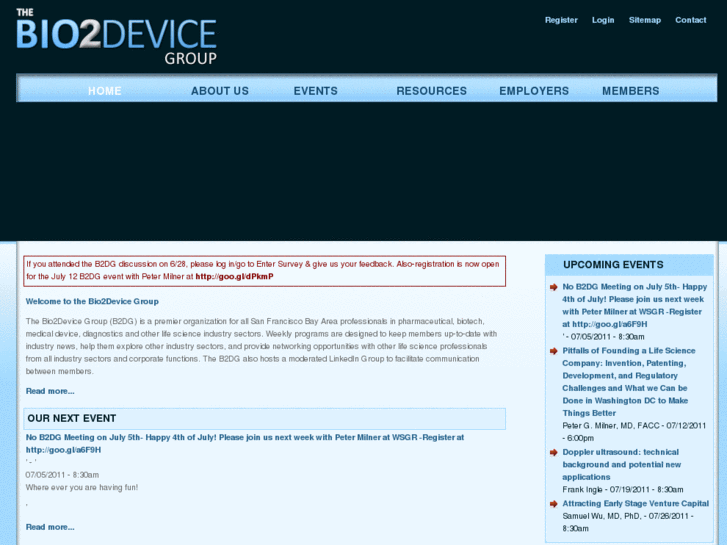This screenshot has width=727, height=545.
Task: Go to the Sitemap page
Action: click(x=644, y=20)
